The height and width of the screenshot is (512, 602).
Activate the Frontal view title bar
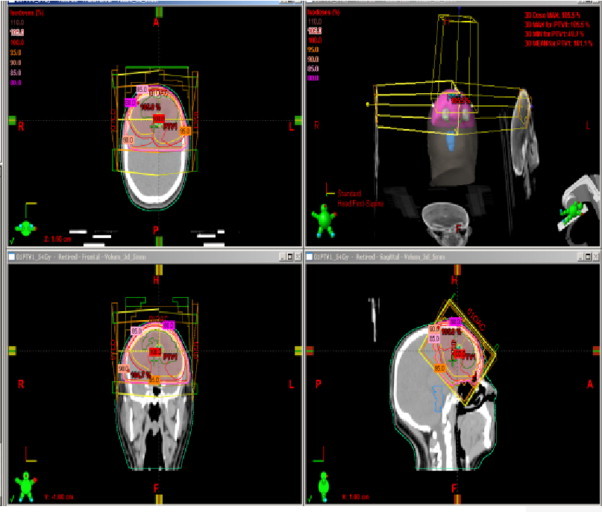(150, 258)
